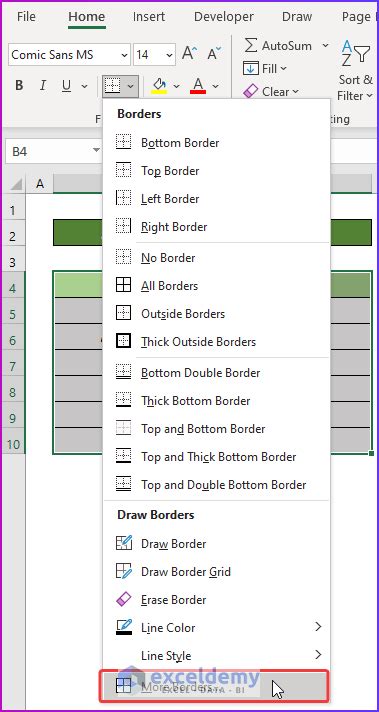Screen dimensions: 379x712
Task: Open fill color dropdown arrow
Action: click(177, 86)
